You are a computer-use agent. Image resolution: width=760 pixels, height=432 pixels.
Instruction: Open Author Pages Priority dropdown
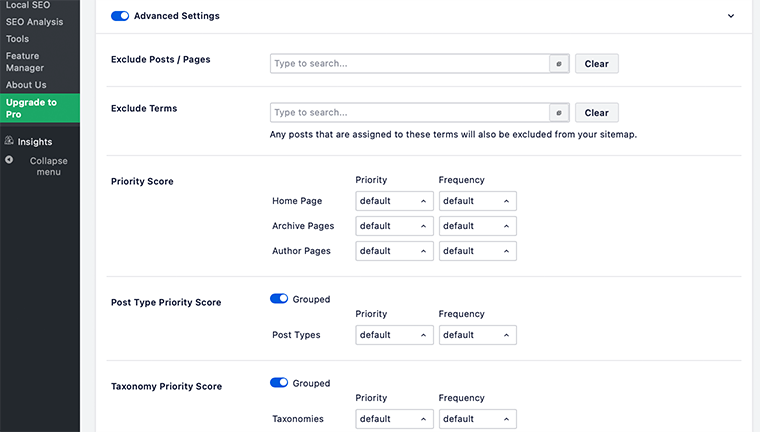pyautogui.click(x=394, y=251)
